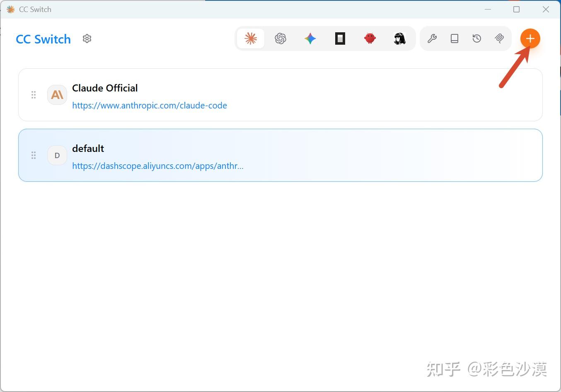Click the "D" avatar on the default card
Viewport: 561px width, 392px height.
pyautogui.click(x=57, y=155)
